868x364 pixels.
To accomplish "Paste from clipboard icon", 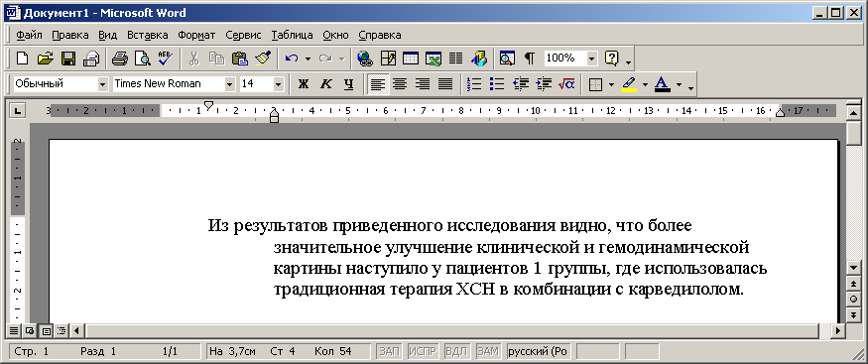I will pos(240,58).
